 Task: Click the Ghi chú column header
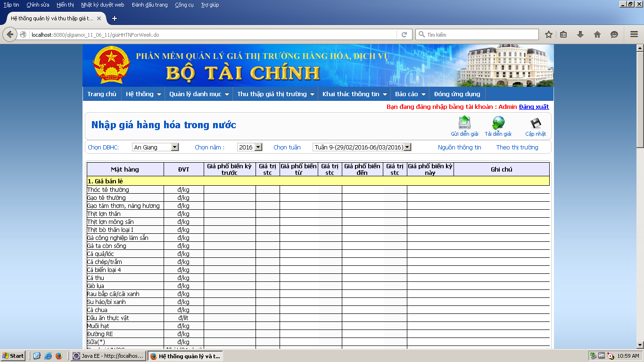(x=502, y=169)
